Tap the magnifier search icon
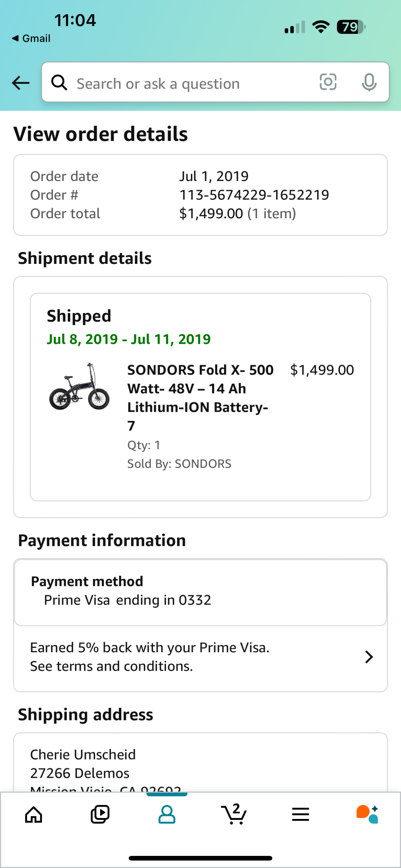 (60, 82)
